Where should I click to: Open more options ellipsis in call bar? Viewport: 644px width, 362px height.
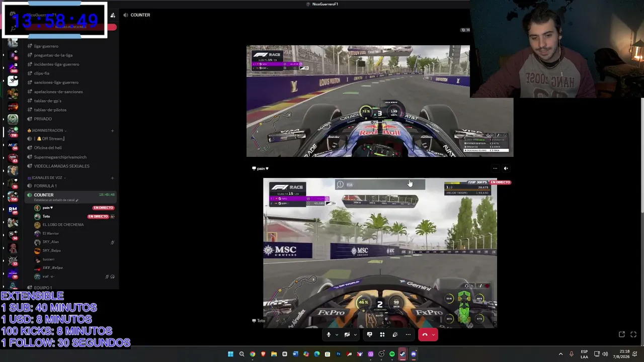[408, 334]
